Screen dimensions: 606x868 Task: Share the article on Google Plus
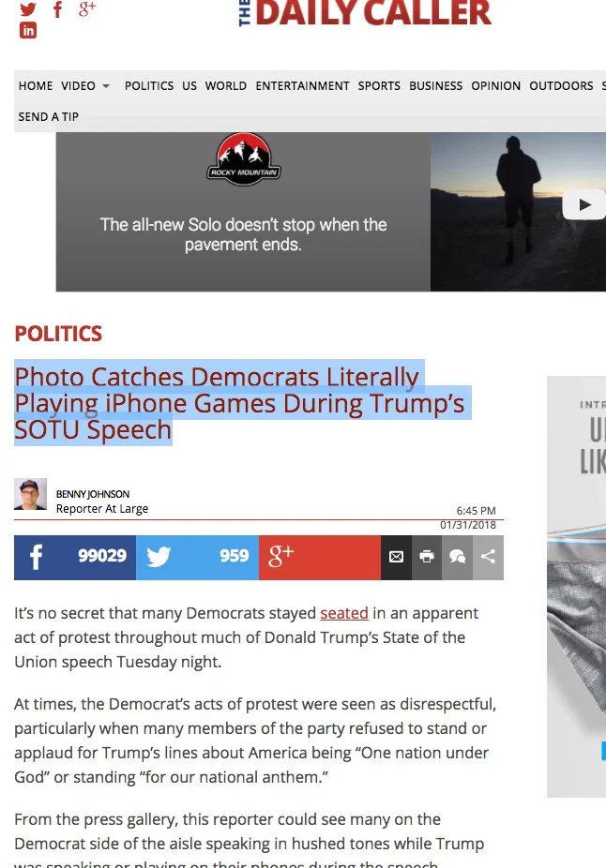320,557
